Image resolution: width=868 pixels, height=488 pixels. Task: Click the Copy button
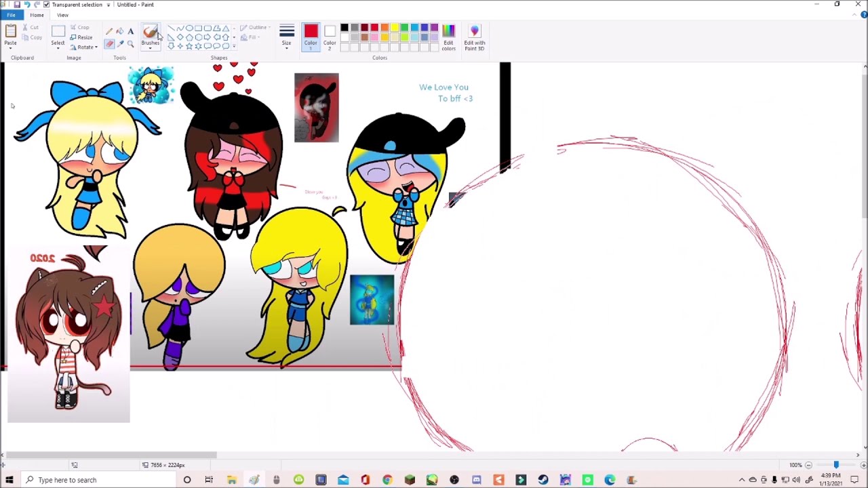point(32,37)
